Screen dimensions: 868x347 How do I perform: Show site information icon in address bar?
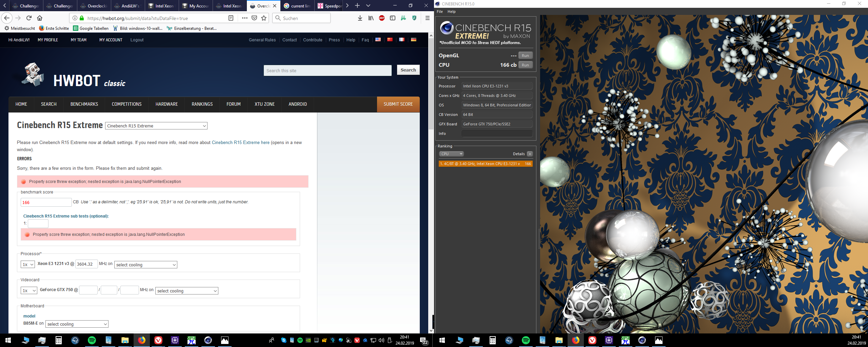[75, 18]
